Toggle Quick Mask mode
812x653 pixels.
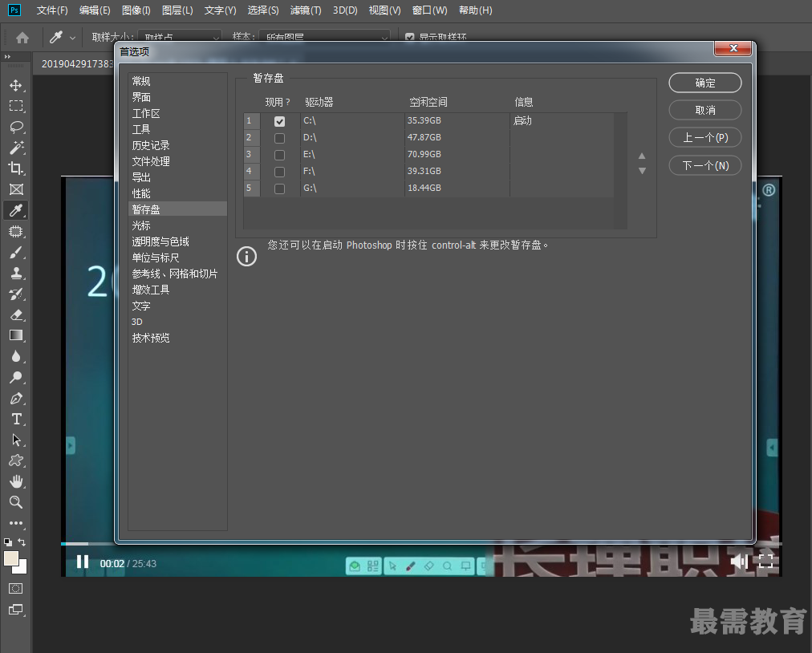pos(16,588)
